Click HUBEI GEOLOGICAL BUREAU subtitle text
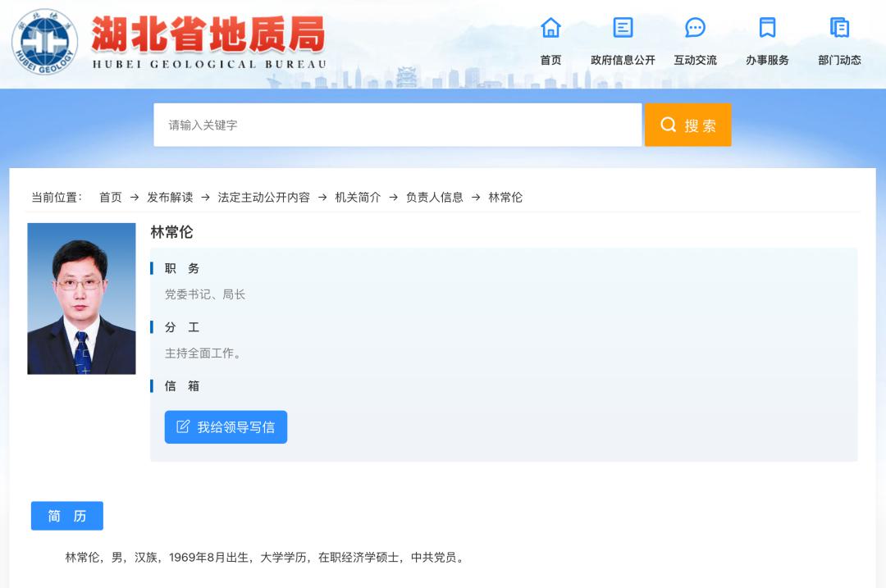The height and width of the screenshot is (588, 886). 210,65
